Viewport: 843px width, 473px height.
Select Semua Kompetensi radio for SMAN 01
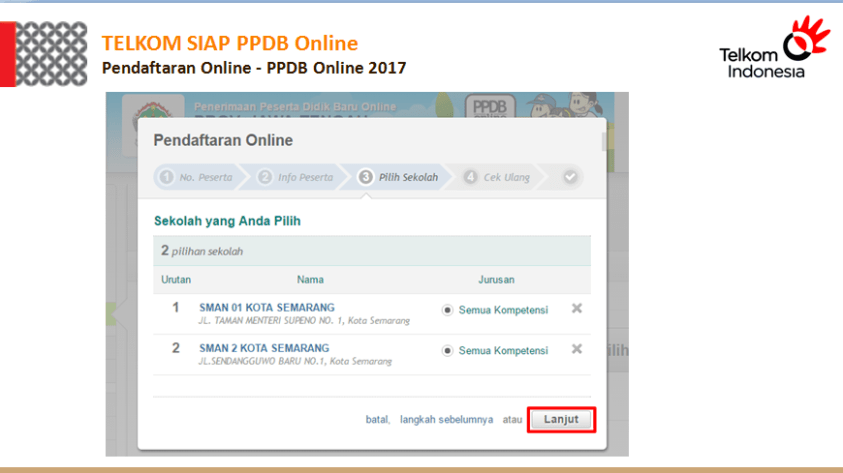(x=448, y=310)
